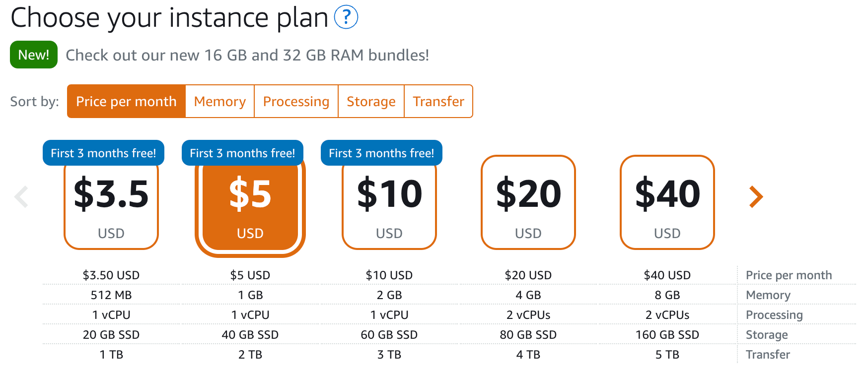The width and height of the screenshot is (868, 370).
Task: Click the help question mark icon
Action: [x=346, y=17]
